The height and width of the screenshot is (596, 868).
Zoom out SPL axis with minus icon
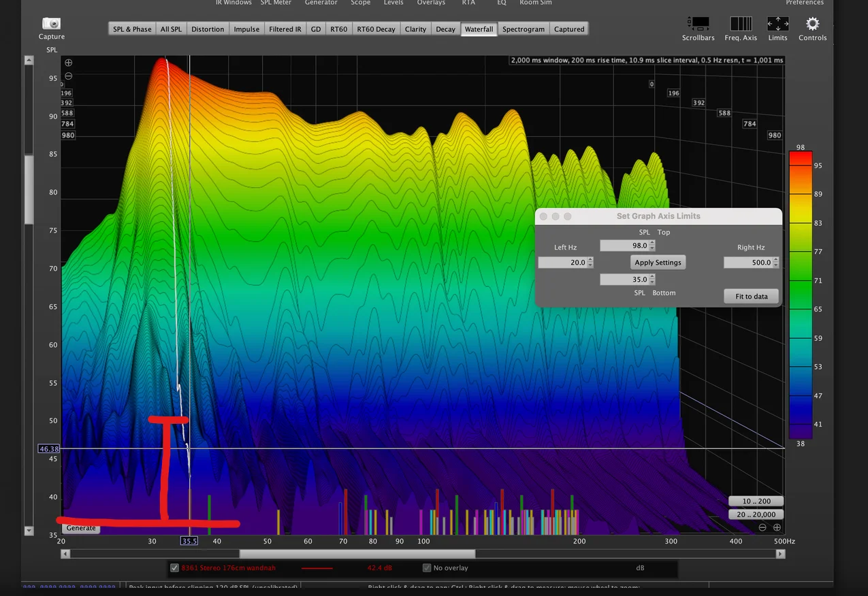[68, 76]
